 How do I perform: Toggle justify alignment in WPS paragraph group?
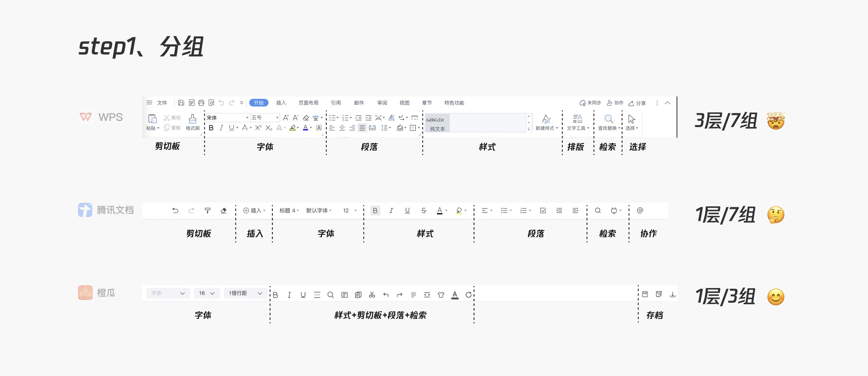click(362, 128)
